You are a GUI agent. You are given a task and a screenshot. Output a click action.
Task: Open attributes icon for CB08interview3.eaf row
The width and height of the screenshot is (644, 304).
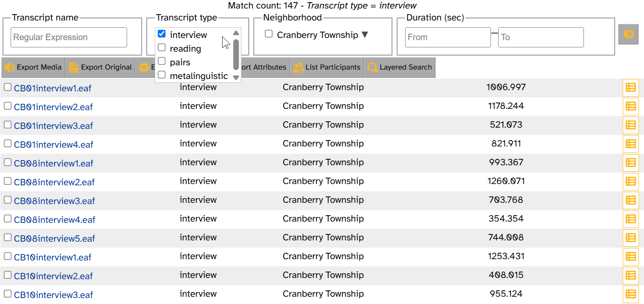click(x=631, y=200)
